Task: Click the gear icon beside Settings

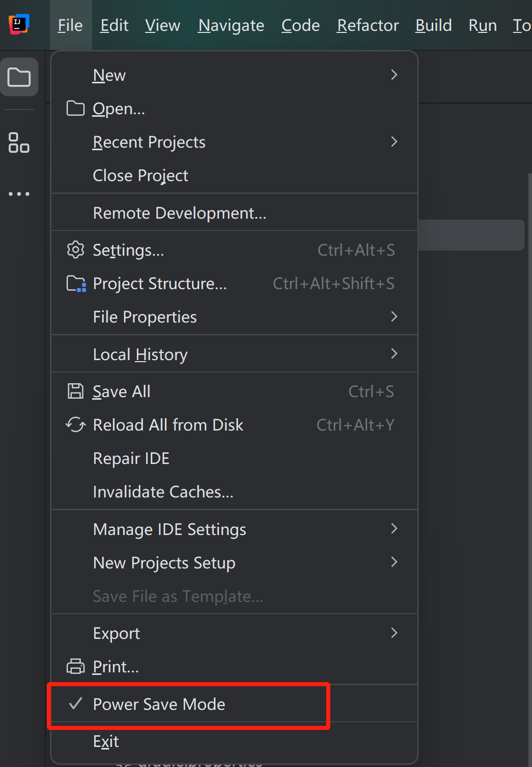Action: point(76,250)
